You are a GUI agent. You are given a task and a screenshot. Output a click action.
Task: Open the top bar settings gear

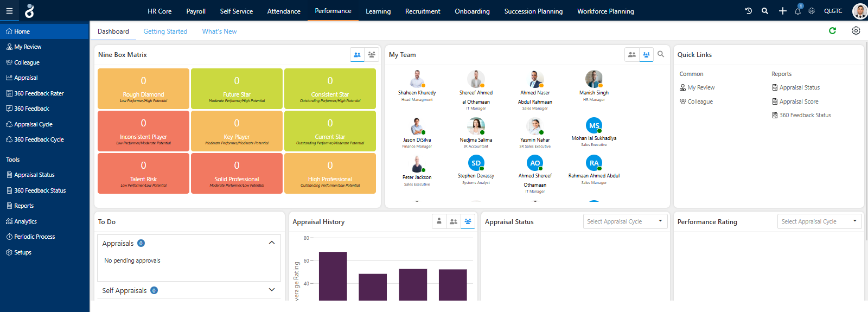pyautogui.click(x=812, y=11)
